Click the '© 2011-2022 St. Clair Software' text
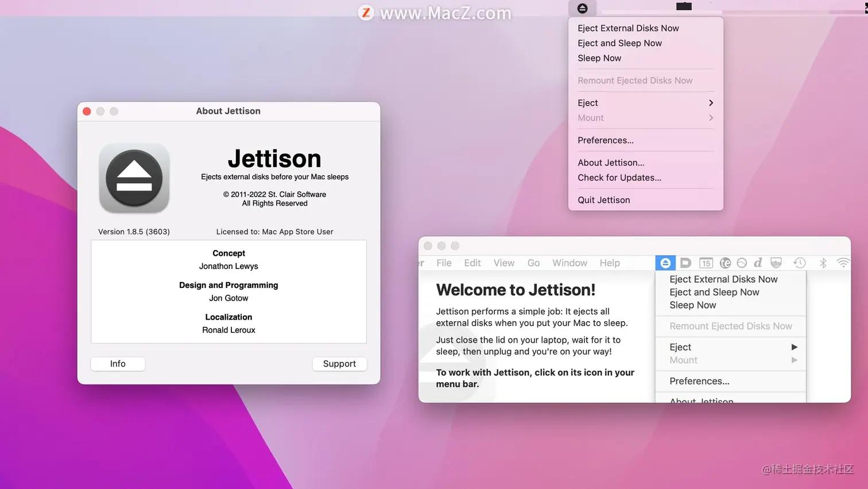868x489 pixels. tap(274, 194)
